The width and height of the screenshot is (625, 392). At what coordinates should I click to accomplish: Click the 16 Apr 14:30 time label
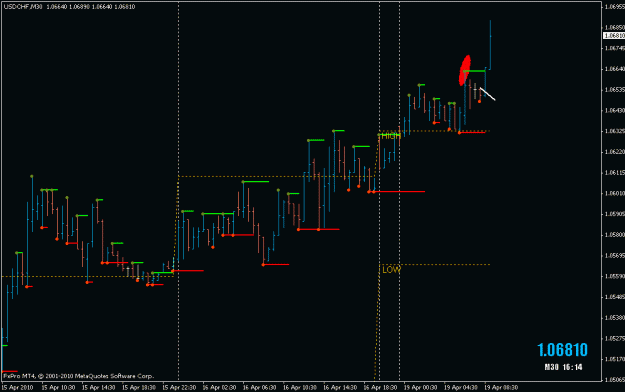click(340, 388)
